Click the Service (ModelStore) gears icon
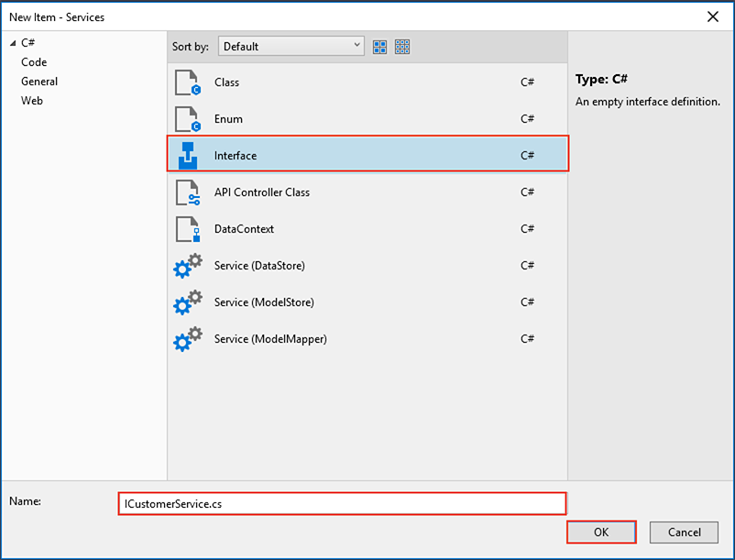Image resolution: width=735 pixels, height=560 pixels. tap(187, 302)
